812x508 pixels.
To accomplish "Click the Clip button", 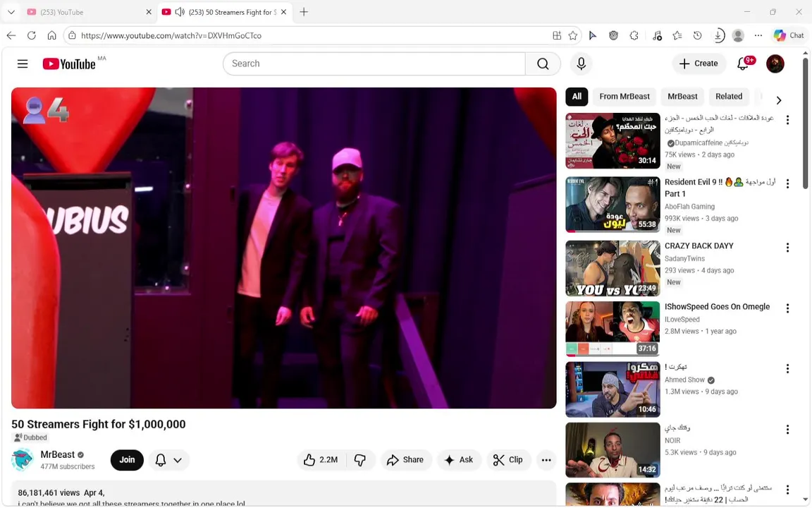I will pos(508,460).
